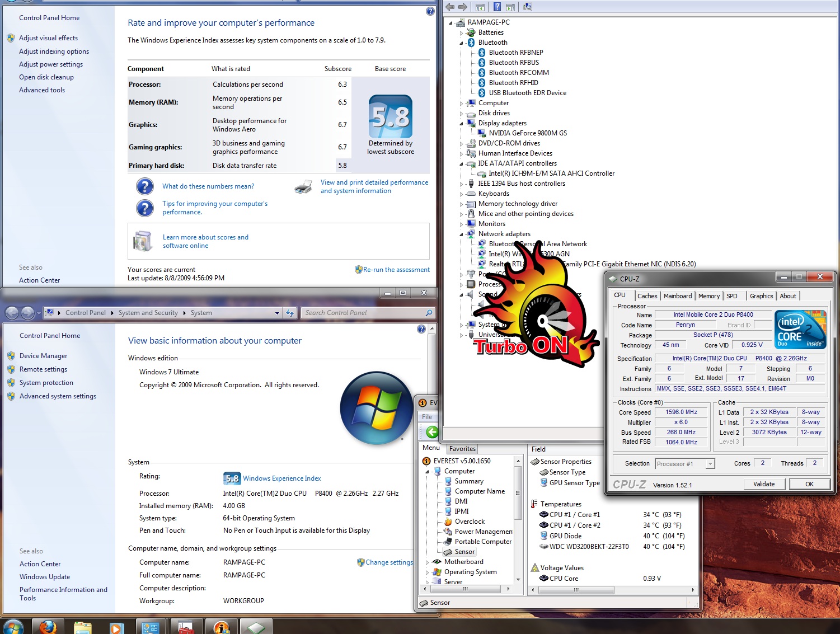Image resolution: width=840 pixels, height=634 pixels.
Task: Click 'System and Security' in the breadcrumb
Action: tap(148, 313)
